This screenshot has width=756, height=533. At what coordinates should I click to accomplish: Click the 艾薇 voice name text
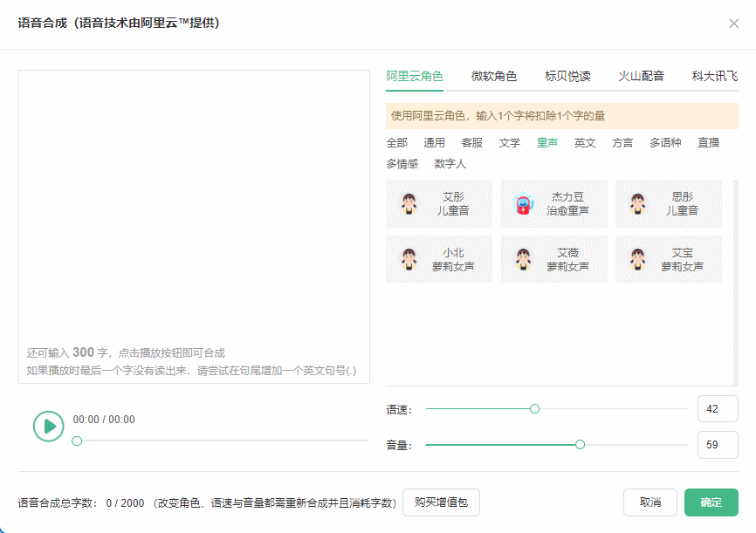coord(567,252)
